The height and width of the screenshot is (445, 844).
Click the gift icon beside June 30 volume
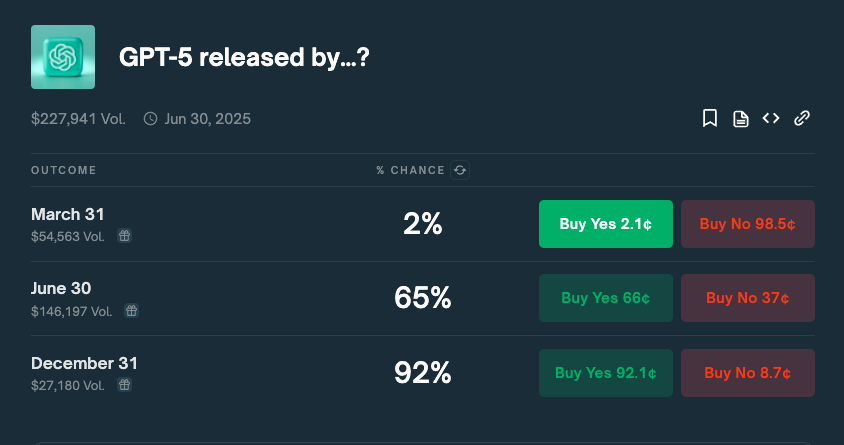(x=131, y=310)
